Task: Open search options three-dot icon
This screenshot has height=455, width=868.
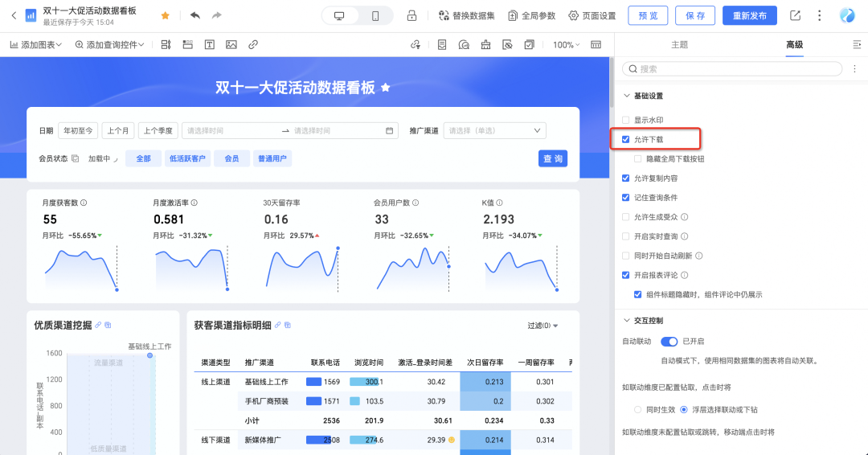Action: pyautogui.click(x=854, y=68)
